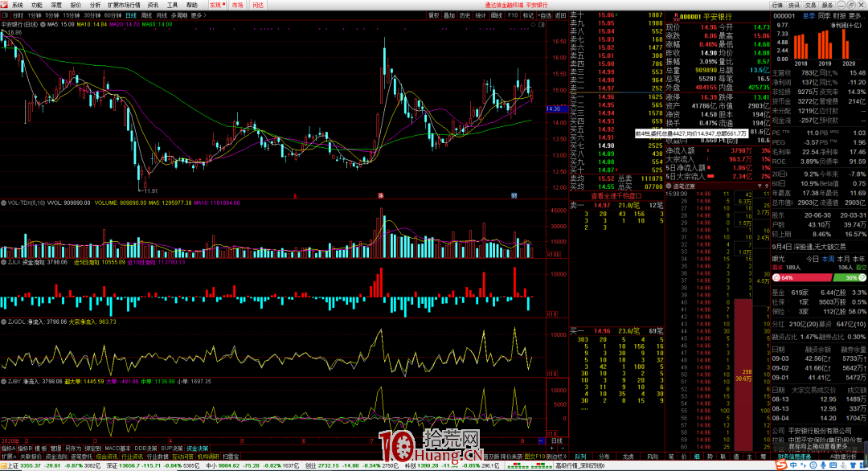Viewport: 868px width, 471px height.
Task: Open the 交易 top-right tab
Action: click(x=810, y=5)
